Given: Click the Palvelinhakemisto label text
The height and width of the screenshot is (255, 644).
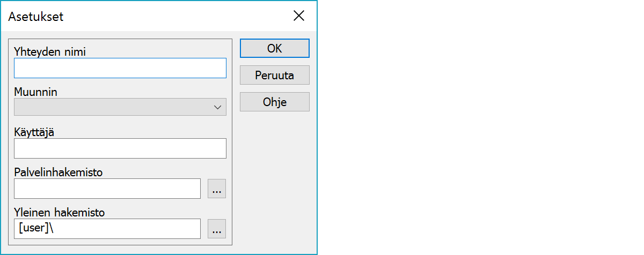Looking at the screenshot, I should click(x=58, y=172).
